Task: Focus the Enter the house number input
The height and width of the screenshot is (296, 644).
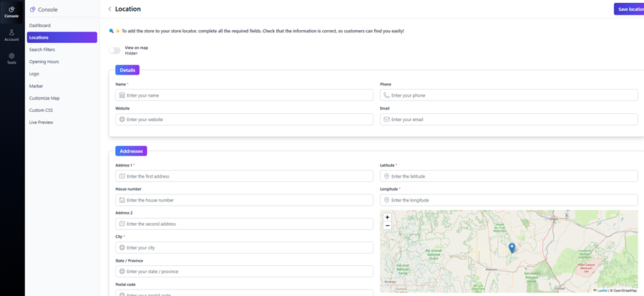Action: pyautogui.click(x=245, y=200)
